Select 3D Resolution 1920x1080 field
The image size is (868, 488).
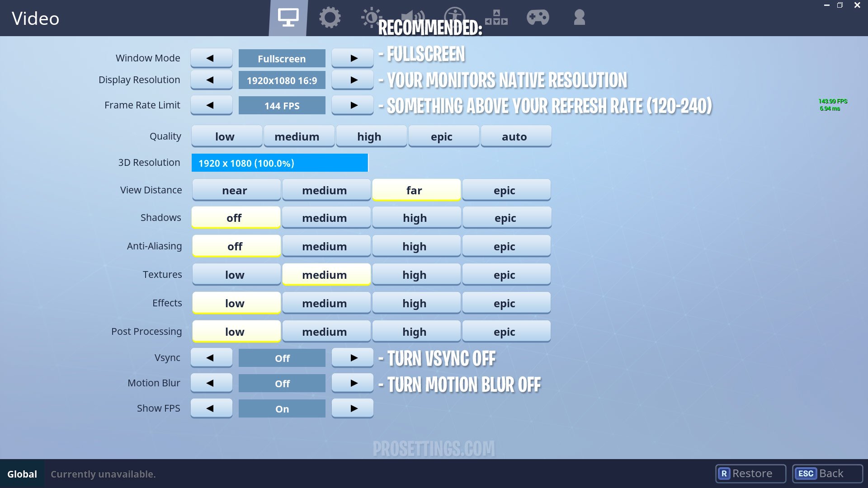pyautogui.click(x=279, y=163)
